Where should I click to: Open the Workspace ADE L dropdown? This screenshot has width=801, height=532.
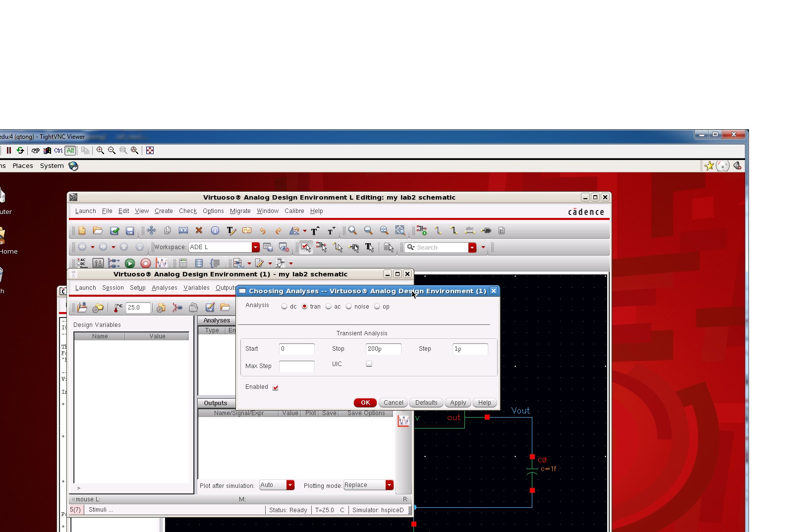pos(256,247)
